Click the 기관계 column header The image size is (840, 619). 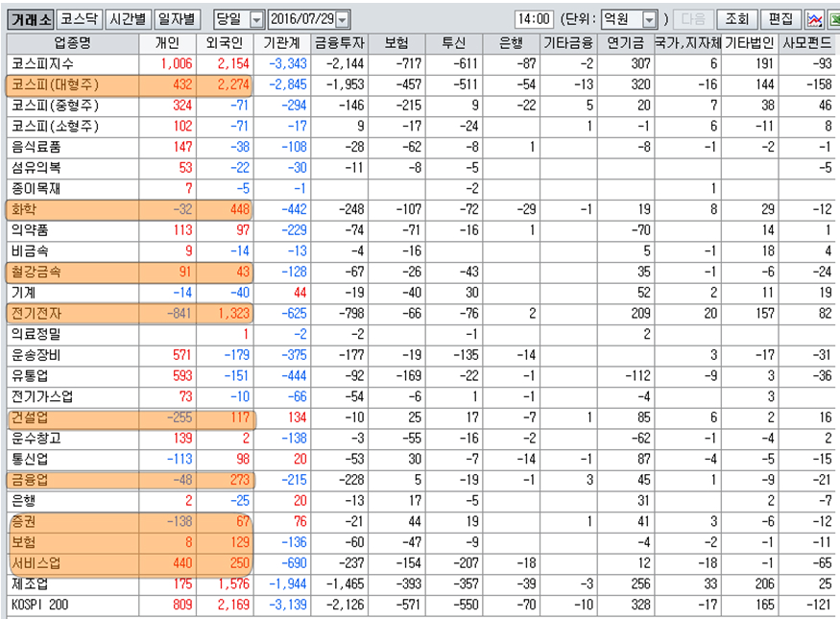[x=282, y=43]
